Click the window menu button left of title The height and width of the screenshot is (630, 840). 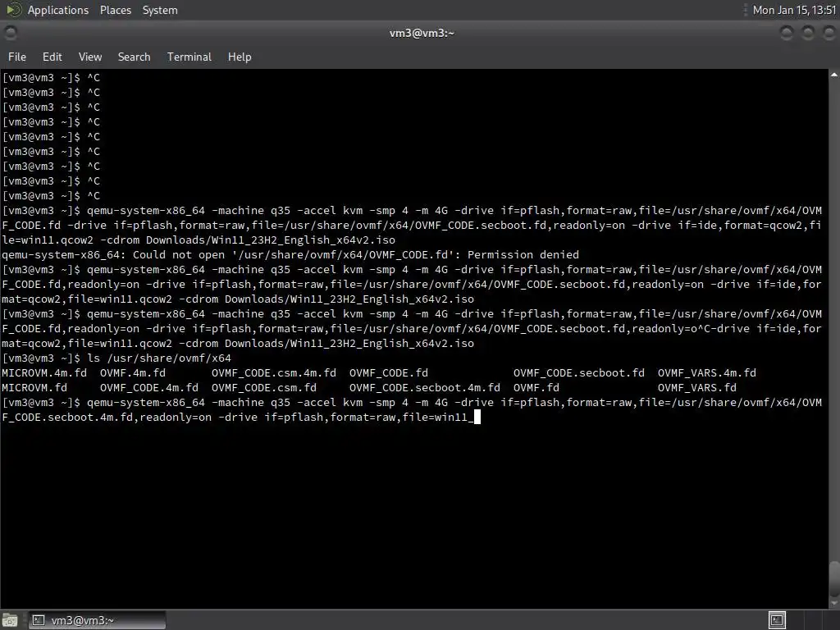[10, 33]
